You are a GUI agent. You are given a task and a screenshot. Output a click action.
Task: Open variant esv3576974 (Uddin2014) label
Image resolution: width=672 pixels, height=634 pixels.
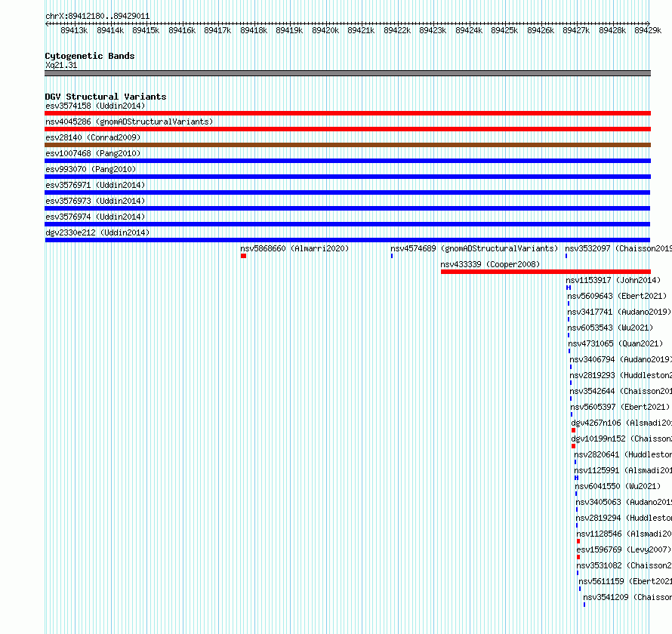95,217
